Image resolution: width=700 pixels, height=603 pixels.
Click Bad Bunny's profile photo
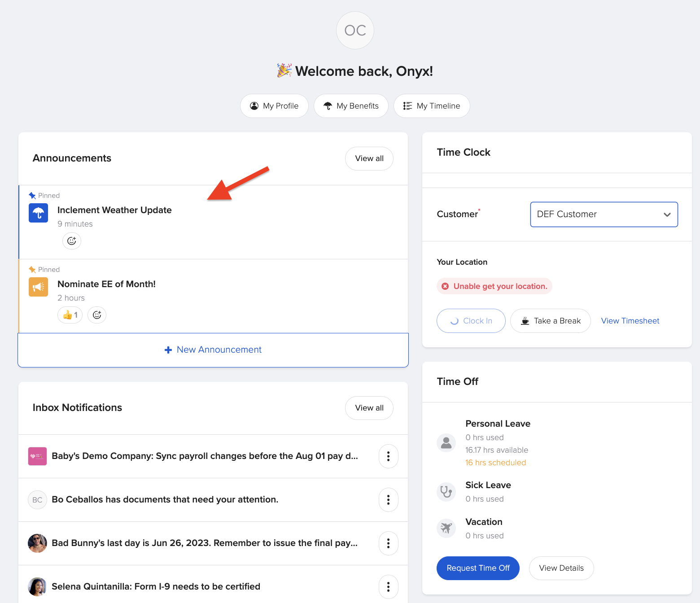tap(37, 543)
